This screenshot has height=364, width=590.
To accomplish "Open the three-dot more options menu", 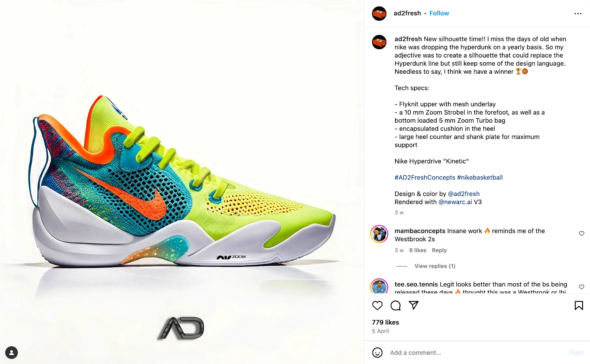I will [578, 14].
